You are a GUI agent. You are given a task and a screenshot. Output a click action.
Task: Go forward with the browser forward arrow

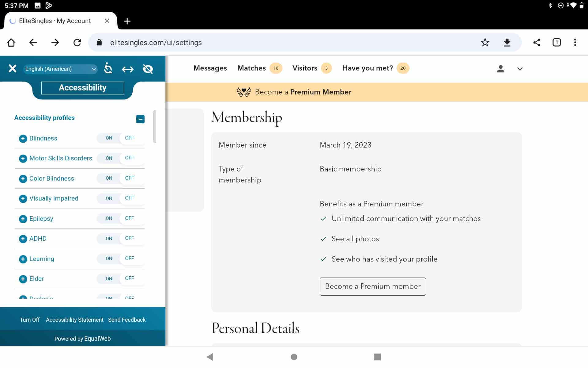click(55, 42)
